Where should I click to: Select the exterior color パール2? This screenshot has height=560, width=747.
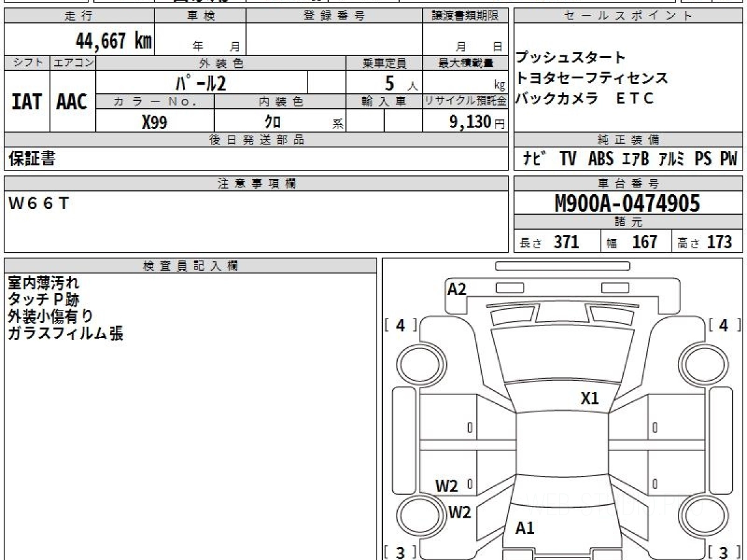201,83
